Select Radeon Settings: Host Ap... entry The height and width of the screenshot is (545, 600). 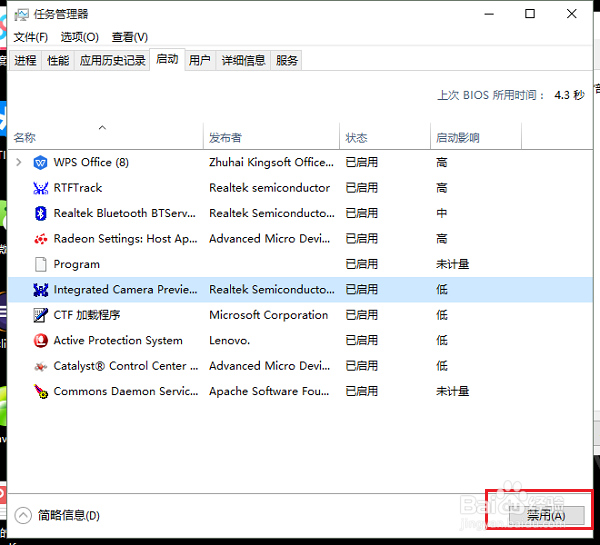pos(126,239)
